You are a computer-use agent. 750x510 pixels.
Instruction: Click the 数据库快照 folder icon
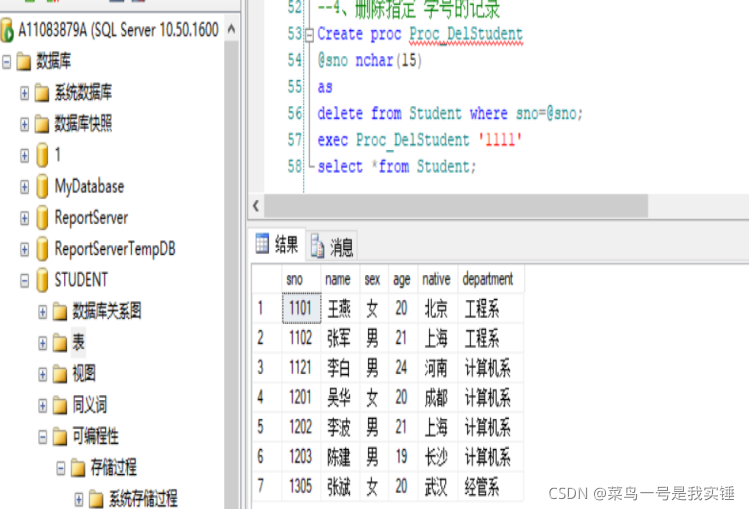(x=42, y=124)
